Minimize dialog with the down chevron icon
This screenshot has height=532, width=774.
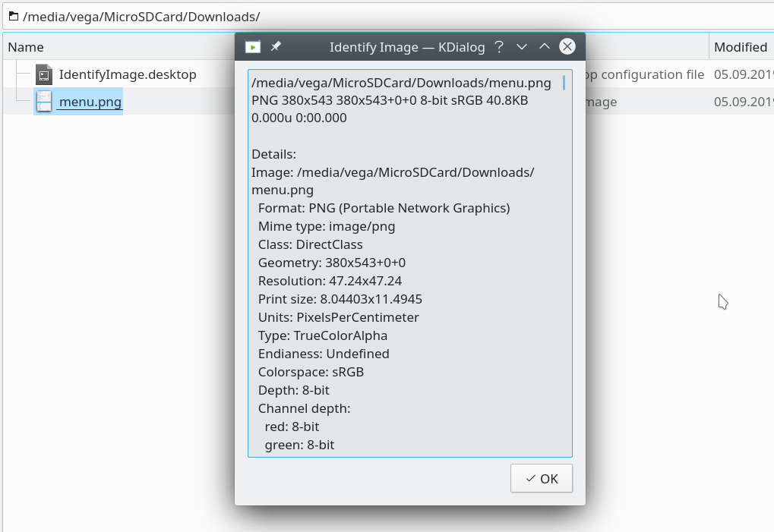coord(522,47)
